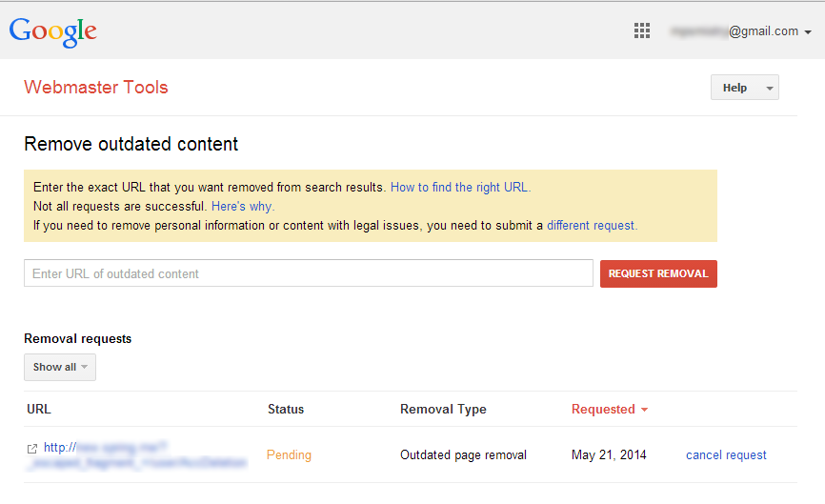This screenshot has width=825, height=504.
Task: Click the Pending status label
Action: tap(289, 455)
